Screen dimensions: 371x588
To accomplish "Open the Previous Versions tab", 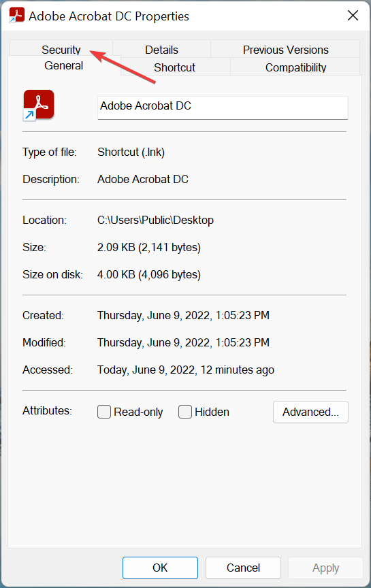I will click(285, 50).
